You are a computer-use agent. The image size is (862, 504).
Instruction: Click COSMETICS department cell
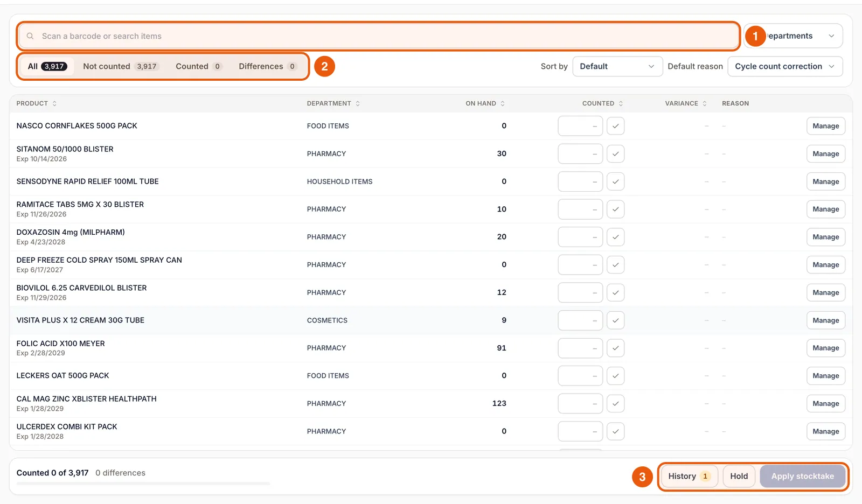[x=327, y=320]
